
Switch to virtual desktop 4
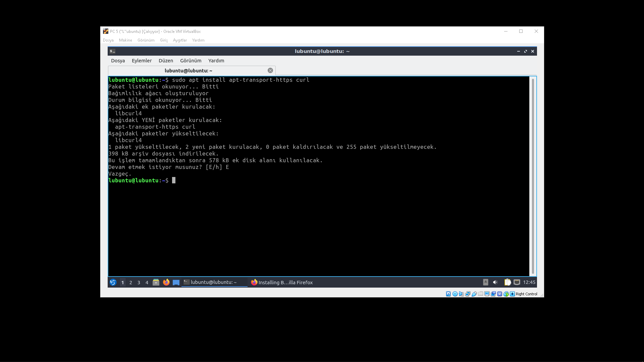147,283
